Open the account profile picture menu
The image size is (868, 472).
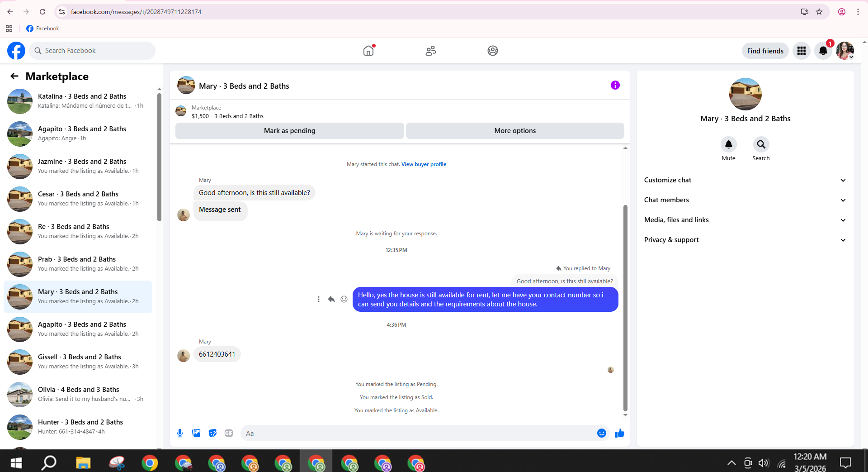pyautogui.click(x=845, y=51)
